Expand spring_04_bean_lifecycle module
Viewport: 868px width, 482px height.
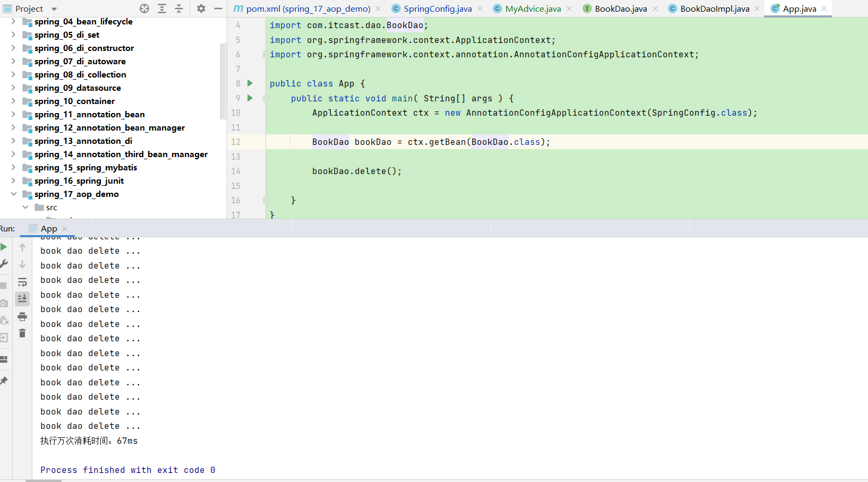13,21
